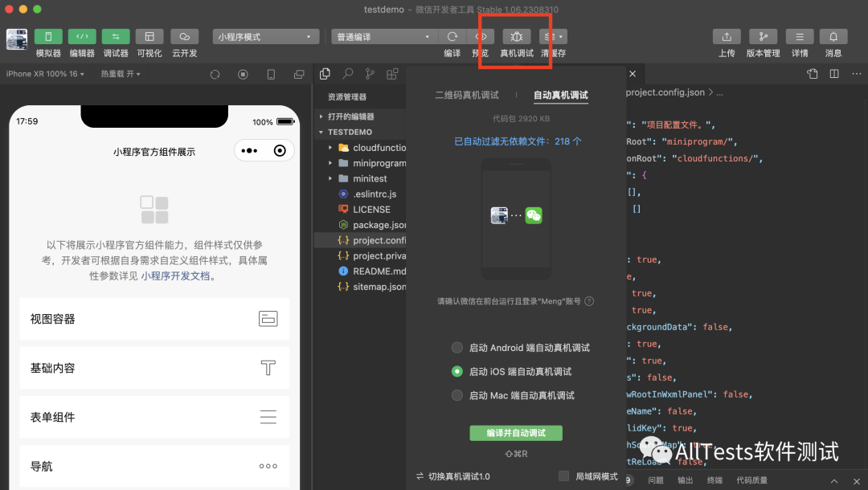Viewport: 868px width, 490px height.
Task: Open the 已自动过滤无依赖文件: 218 个 link
Action: 518,141
